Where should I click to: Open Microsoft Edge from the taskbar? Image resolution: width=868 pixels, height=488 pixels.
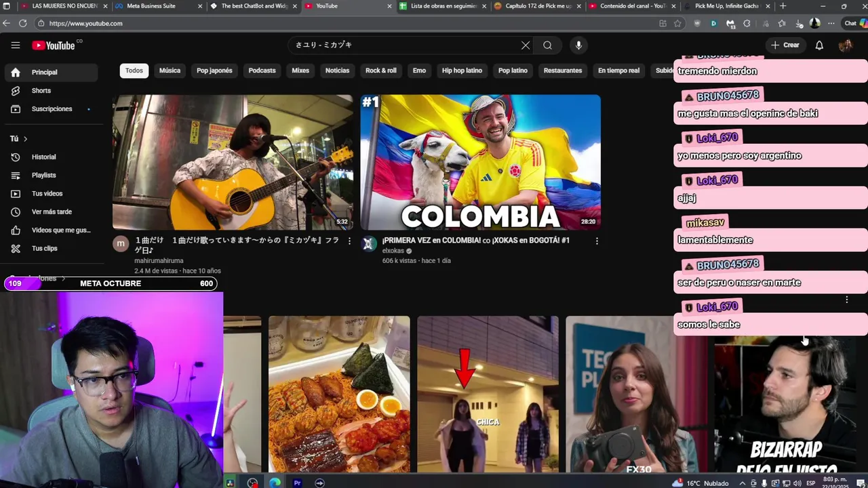pyautogui.click(x=275, y=483)
